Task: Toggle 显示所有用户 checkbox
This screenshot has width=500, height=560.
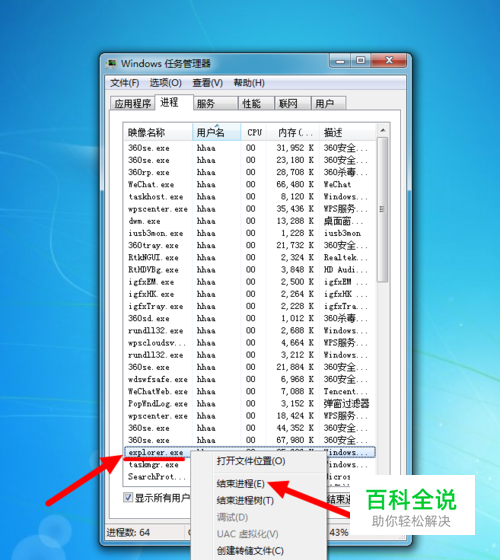Action: (x=128, y=497)
